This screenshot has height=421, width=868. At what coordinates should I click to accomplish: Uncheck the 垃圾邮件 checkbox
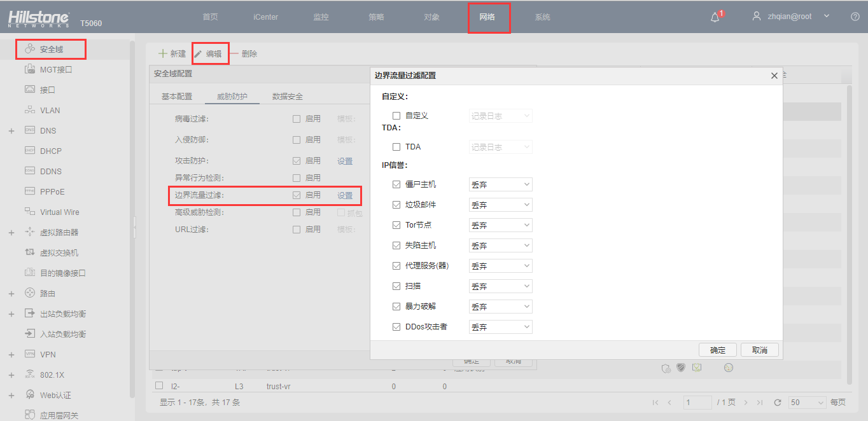[x=396, y=205]
